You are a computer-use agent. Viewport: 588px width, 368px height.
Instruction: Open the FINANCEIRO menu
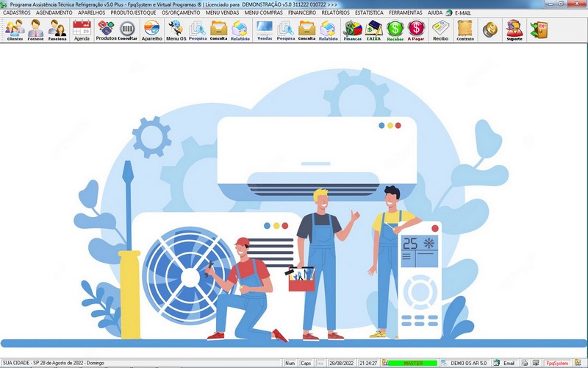tap(302, 13)
